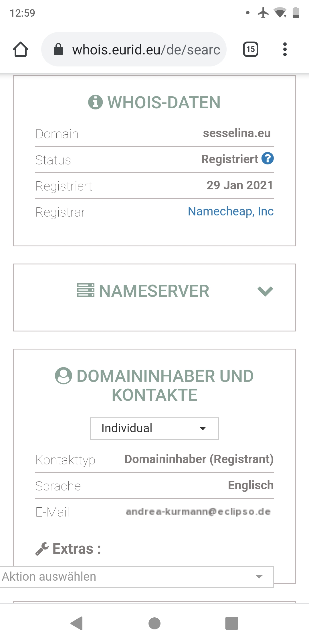The height and width of the screenshot is (644, 309).
Task: Tap the browser home icon
Action: (x=21, y=49)
